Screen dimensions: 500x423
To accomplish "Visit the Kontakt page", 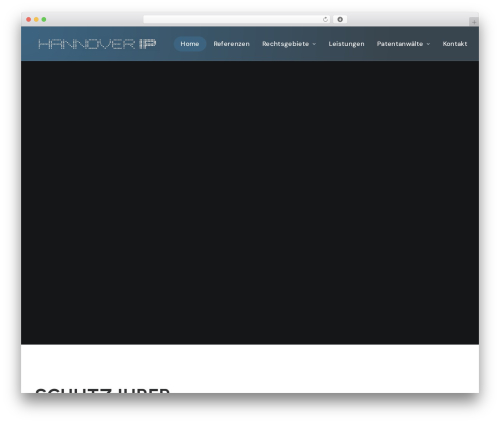I will tap(455, 44).
